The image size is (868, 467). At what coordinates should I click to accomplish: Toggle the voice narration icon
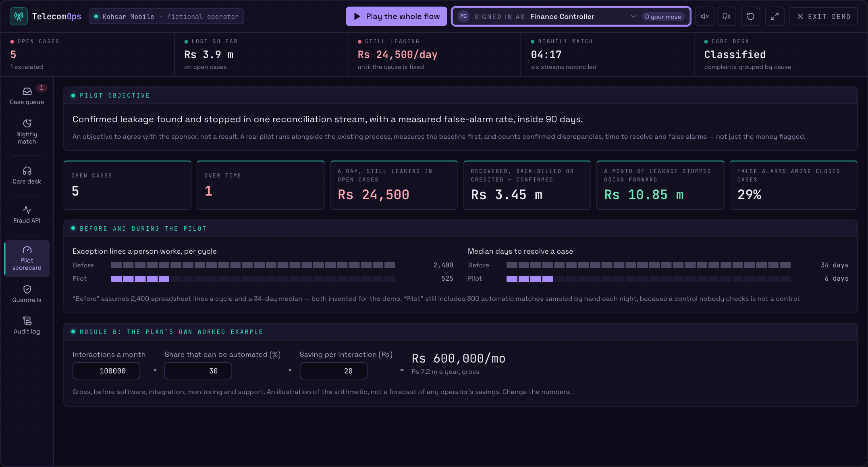[x=727, y=17]
